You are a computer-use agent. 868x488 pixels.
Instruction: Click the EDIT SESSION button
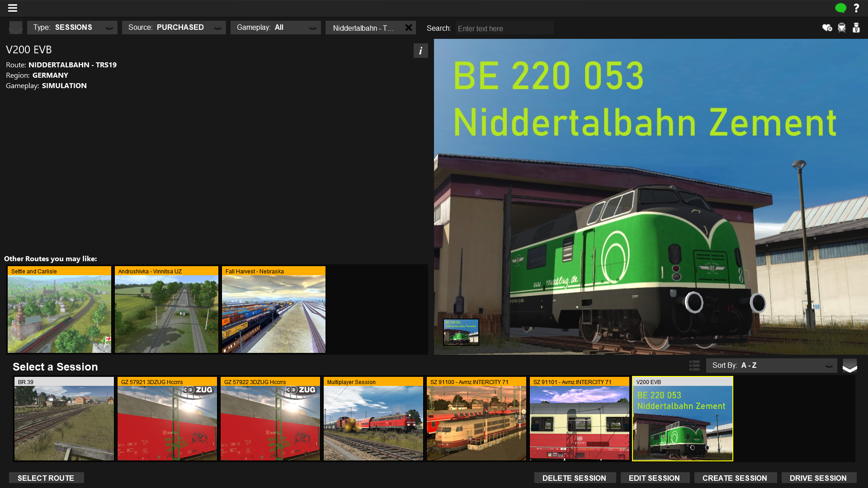(x=655, y=478)
